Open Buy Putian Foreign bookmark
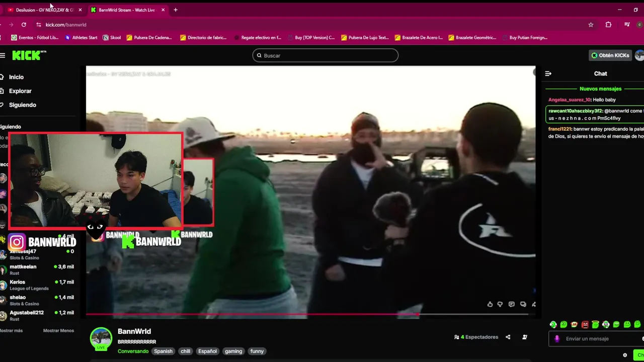Image resolution: width=644 pixels, height=362 pixels. 525,38
